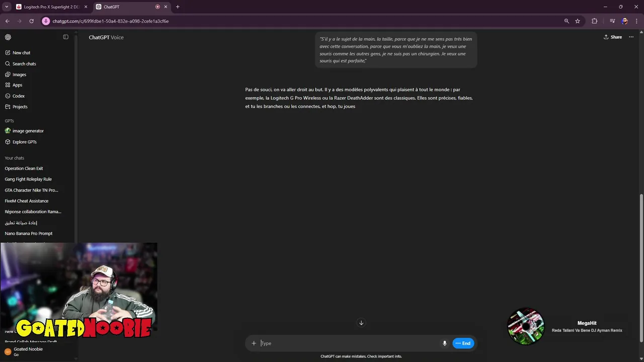The image size is (644, 362).
Task: Open the browser extensions puzzle icon
Action: coord(594,21)
